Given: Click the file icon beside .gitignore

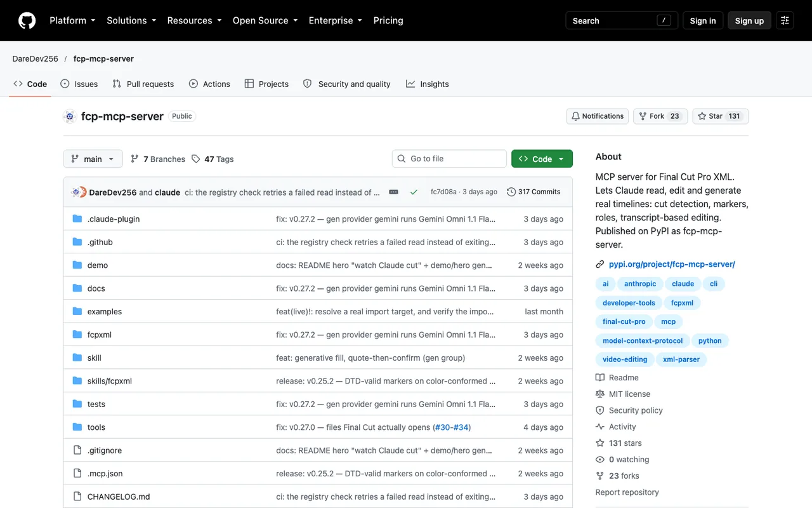Looking at the screenshot, I should [77, 450].
